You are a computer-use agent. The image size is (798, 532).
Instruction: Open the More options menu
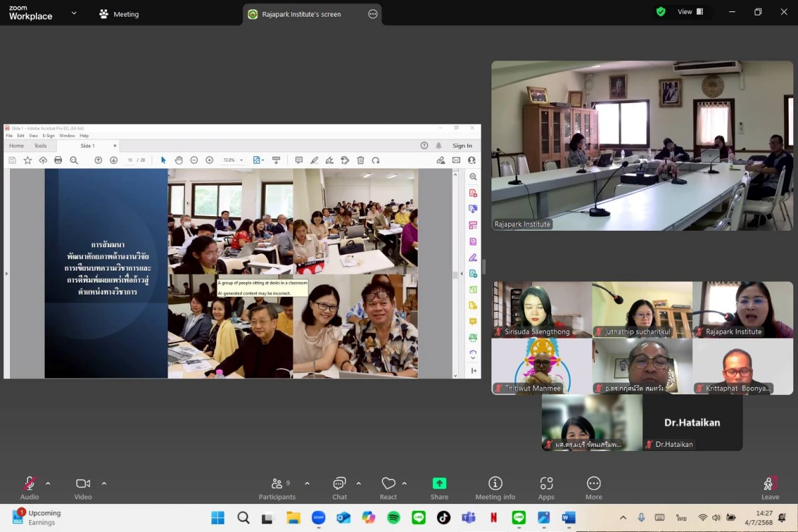[x=593, y=487]
